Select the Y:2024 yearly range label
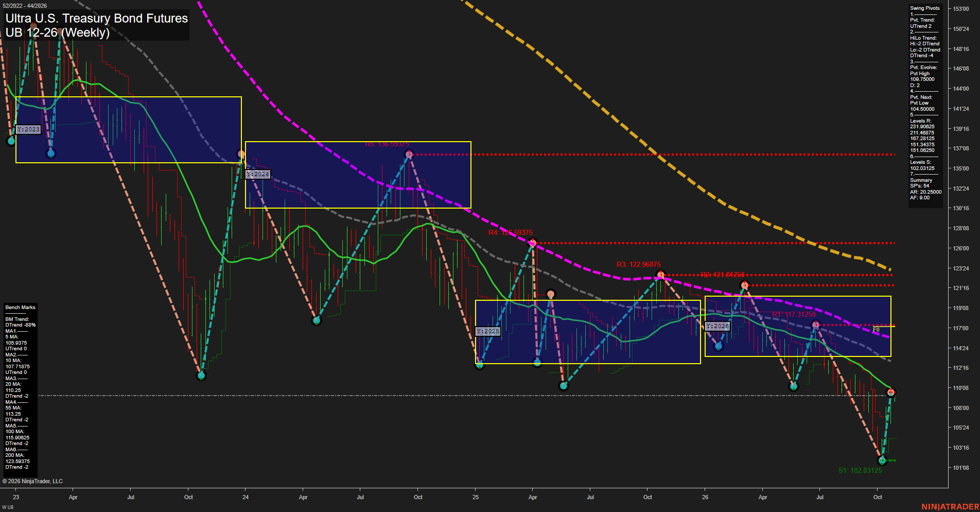The image size is (980, 512). (258, 174)
